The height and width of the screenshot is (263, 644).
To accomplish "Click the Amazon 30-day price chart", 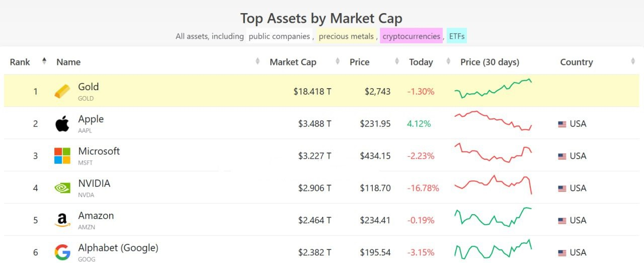I will tap(493, 219).
